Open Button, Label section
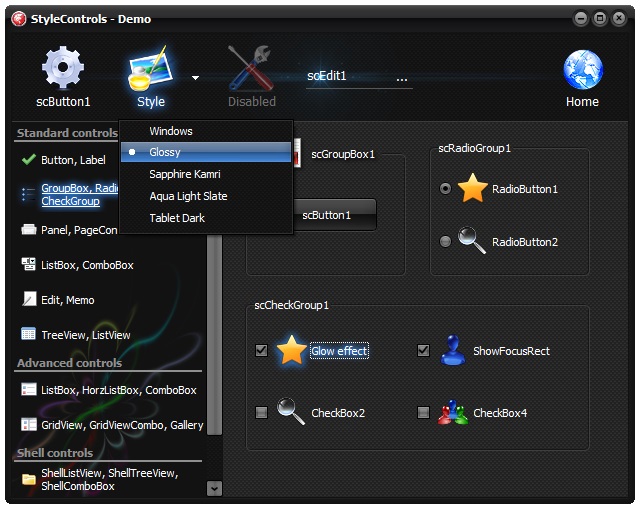 tap(73, 160)
